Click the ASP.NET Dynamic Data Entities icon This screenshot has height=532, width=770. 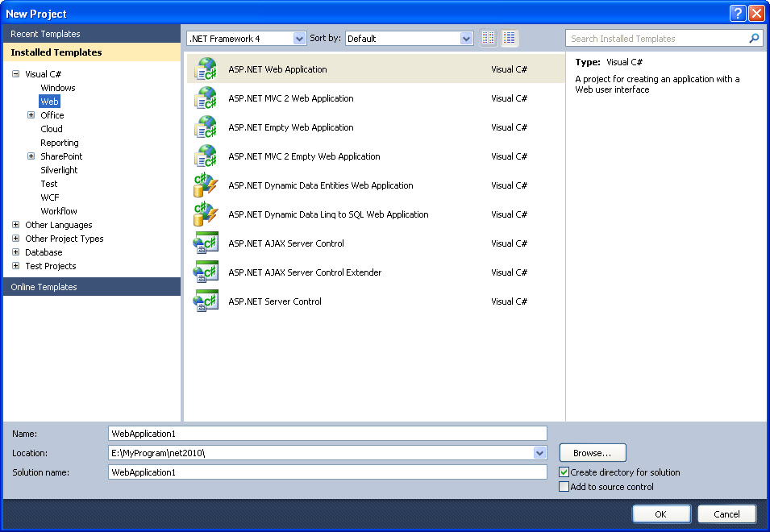click(206, 185)
